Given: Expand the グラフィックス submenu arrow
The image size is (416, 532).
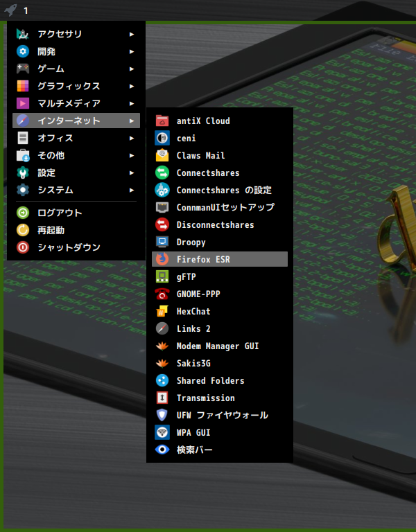Looking at the screenshot, I should click(x=132, y=86).
